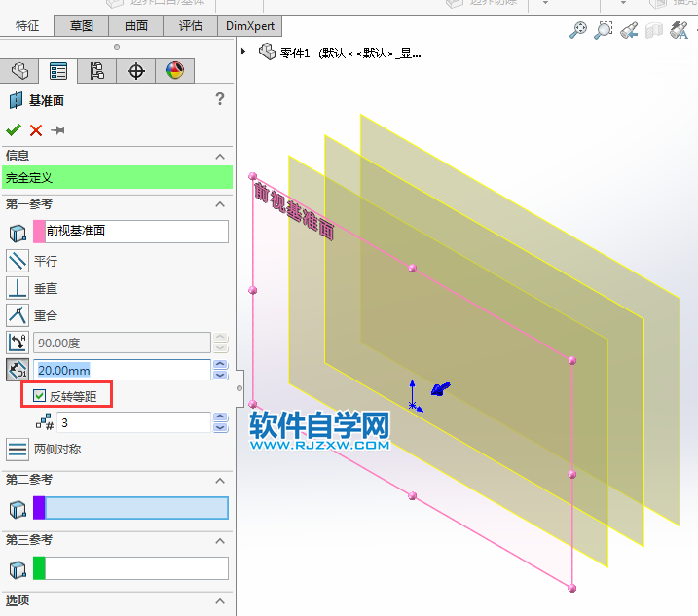Click Zoom to Fit magnifier icon

click(x=578, y=31)
